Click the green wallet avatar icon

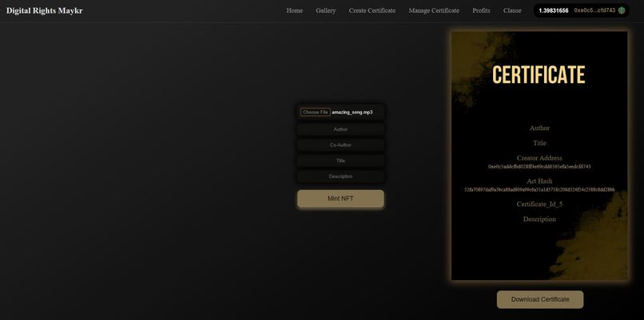(x=622, y=10)
